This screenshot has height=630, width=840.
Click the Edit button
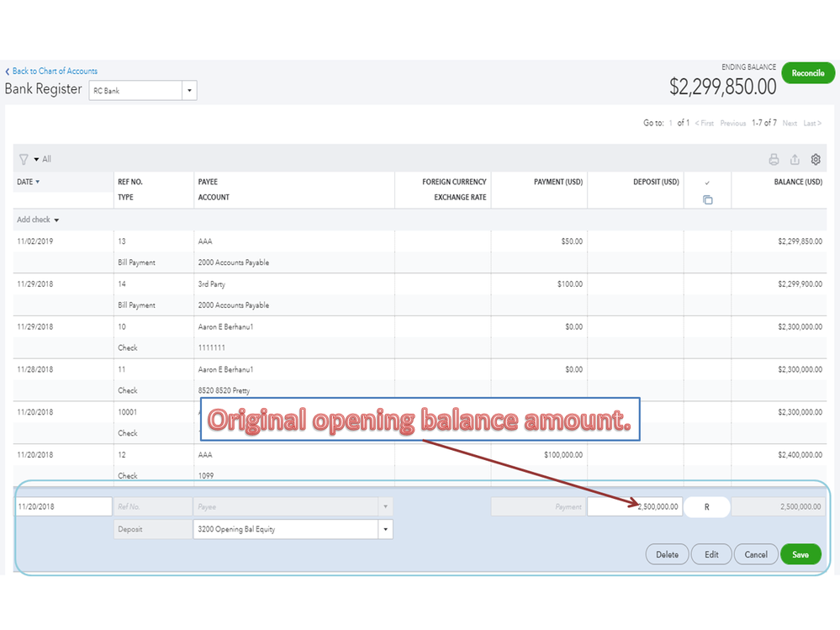click(711, 554)
